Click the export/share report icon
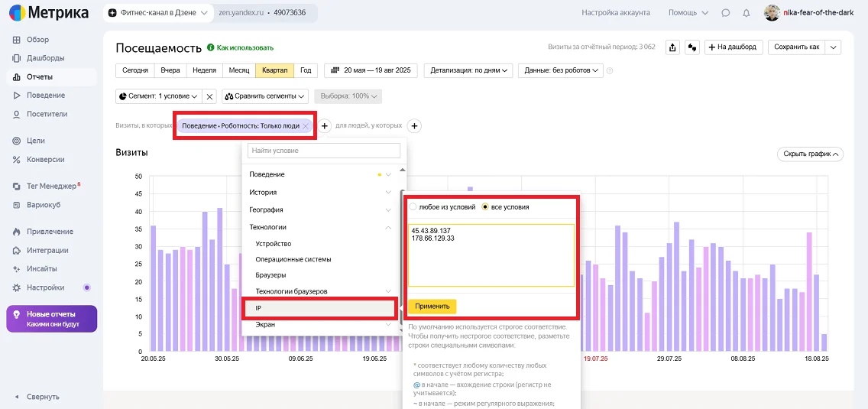The image size is (868, 409). 672,47
